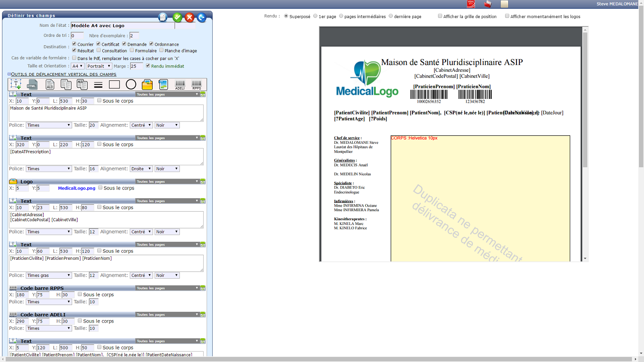The height and width of the screenshot is (362, 644).
Task: Click the red X cancel icon
Action: pyautogui.click(x=190, y=17)
